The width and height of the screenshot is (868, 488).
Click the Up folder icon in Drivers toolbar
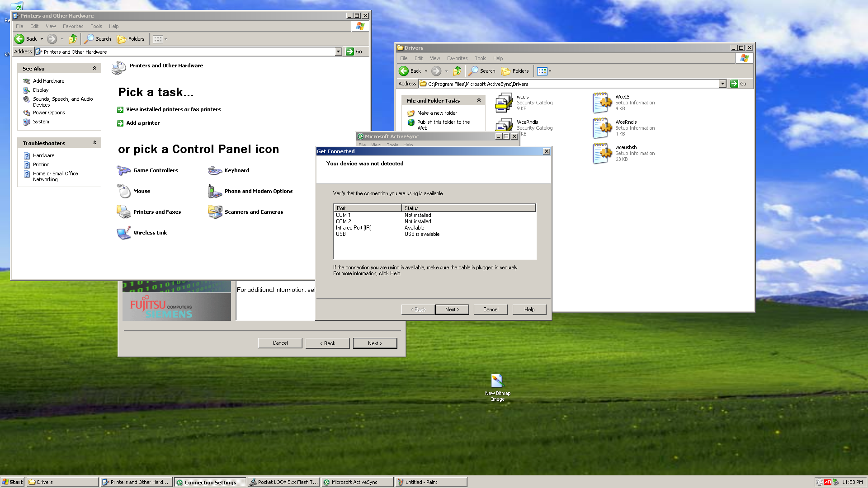[x=457, y=71]
